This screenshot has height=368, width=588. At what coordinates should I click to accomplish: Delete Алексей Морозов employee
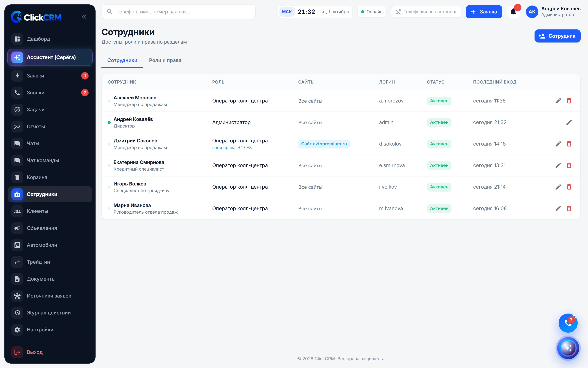[569, 101]
